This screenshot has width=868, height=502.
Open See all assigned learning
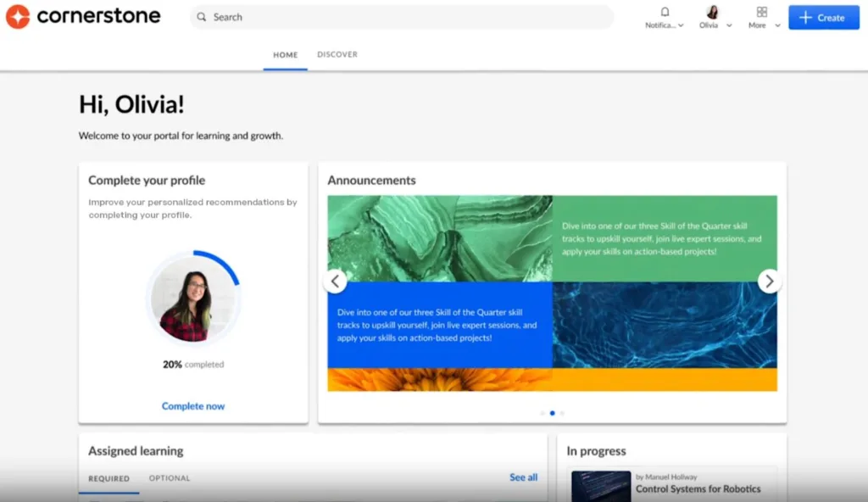point(523,477)
